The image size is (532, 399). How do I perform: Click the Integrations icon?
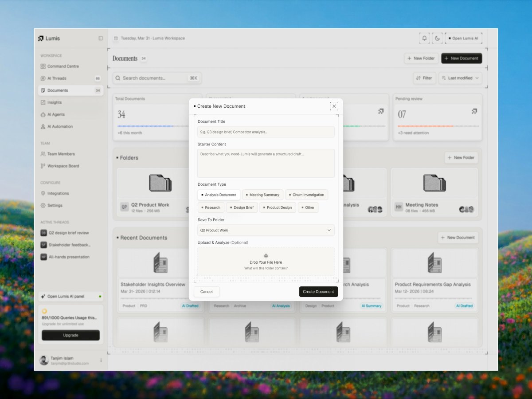[x=43, y=193]
